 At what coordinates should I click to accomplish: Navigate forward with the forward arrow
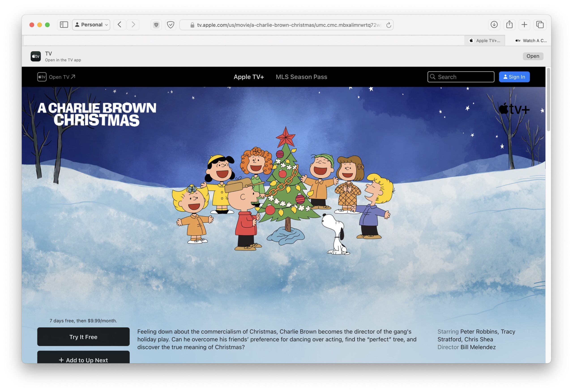(x=133, y=25)
